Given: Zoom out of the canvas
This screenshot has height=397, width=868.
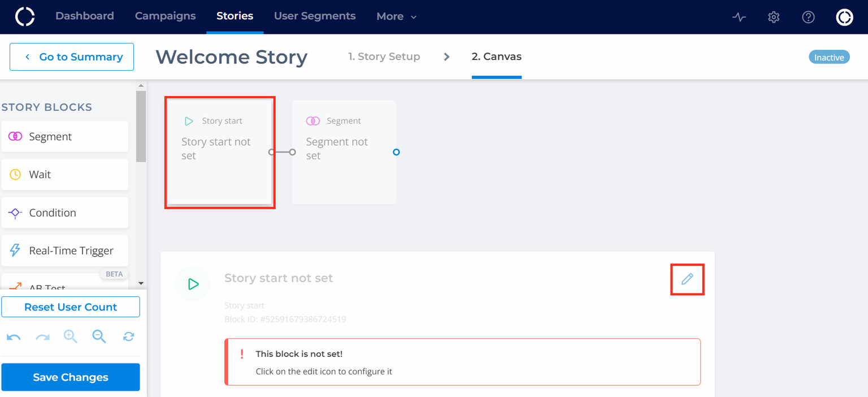Looking at the screenshot, I should 99,336.
